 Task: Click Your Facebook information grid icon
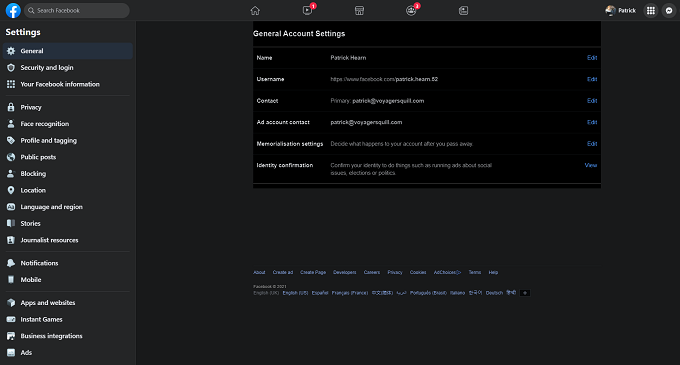coord(11,84)
